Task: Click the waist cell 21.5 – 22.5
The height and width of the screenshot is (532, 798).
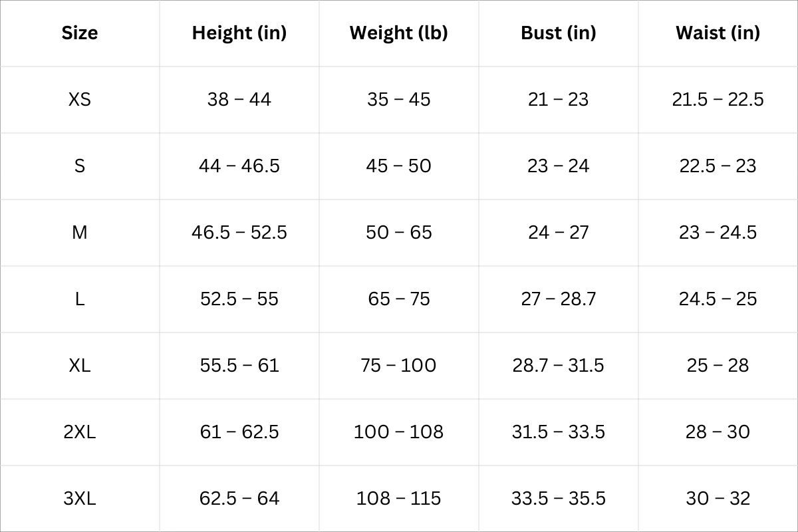Action: coord(718,100)
